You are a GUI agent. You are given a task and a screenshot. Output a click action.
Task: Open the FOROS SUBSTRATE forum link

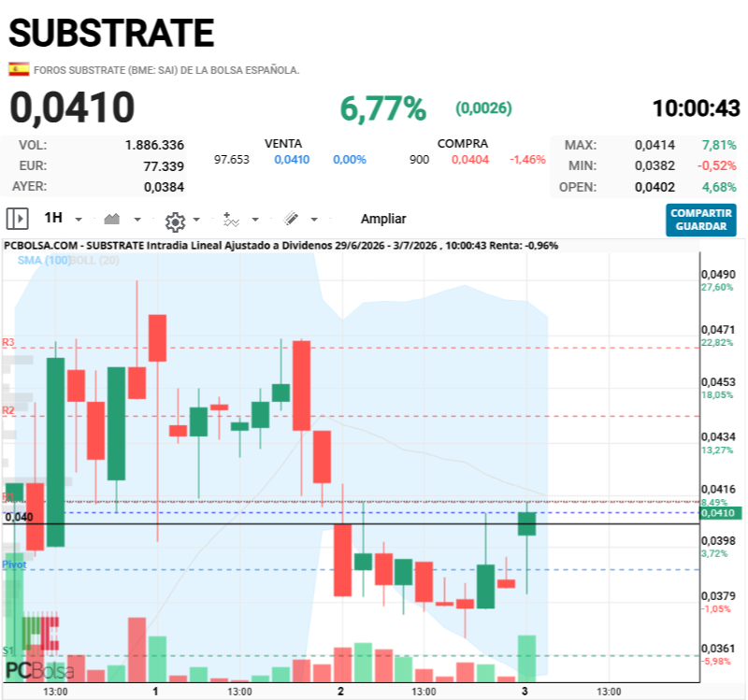[166, 70]
